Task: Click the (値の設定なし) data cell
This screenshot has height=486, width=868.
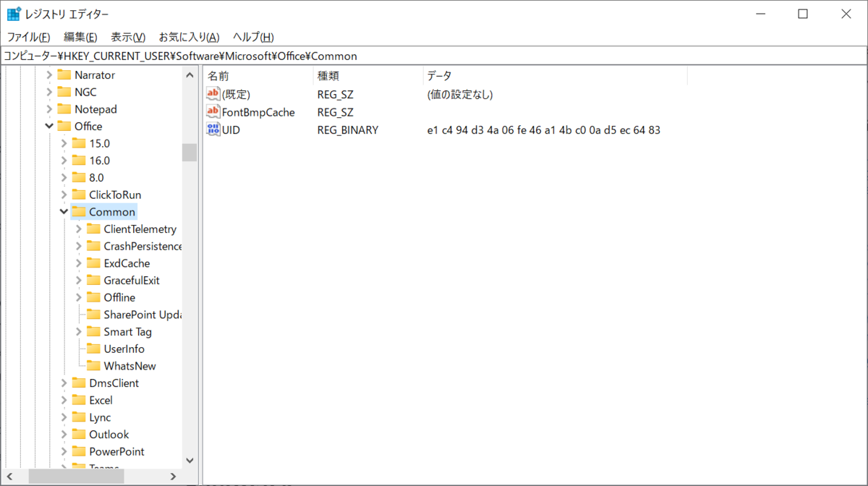Action: coord(459,94)
